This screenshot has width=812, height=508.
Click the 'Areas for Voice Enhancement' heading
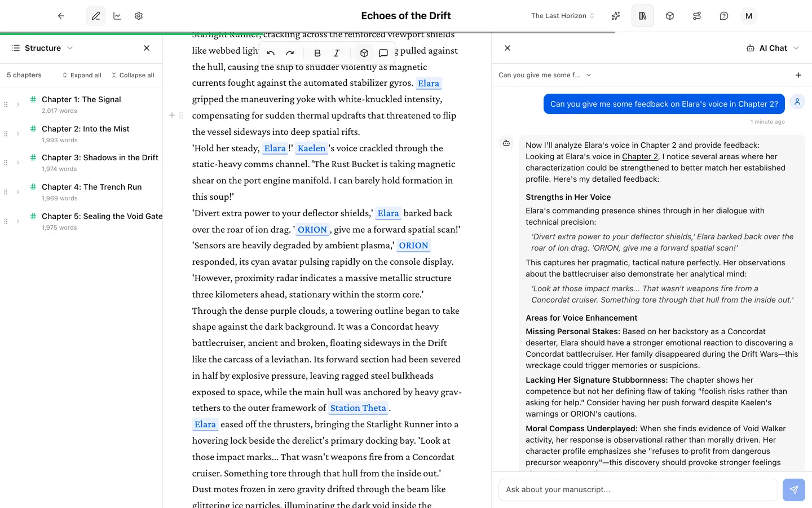pos(581,318)
